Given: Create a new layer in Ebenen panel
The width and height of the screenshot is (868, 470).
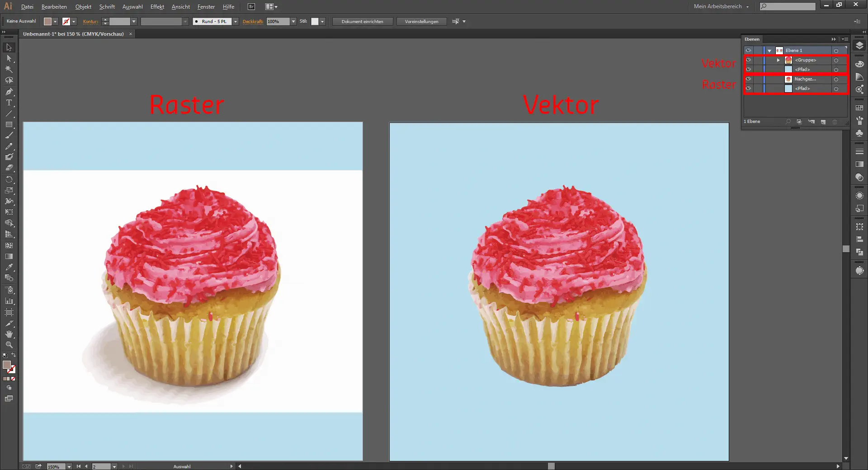Looking at the screenshot, I should (823, 122).
